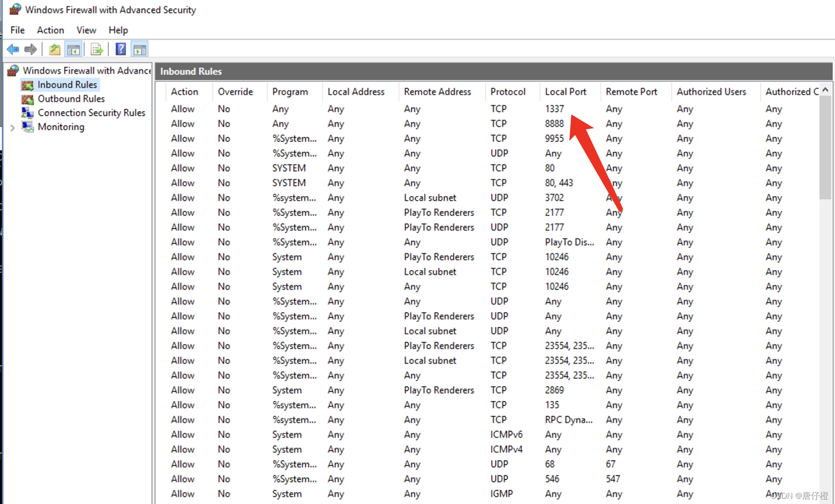835x504 pixels.
Task: Select the Windows Firewall with Advanced Security root node
Action: point(86,70)
